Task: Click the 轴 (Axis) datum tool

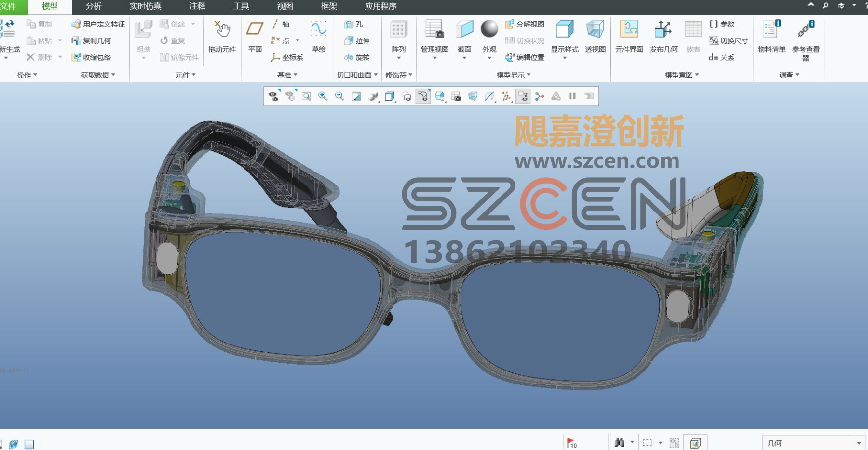Action: pyautogui.click(x=280, y=24)
